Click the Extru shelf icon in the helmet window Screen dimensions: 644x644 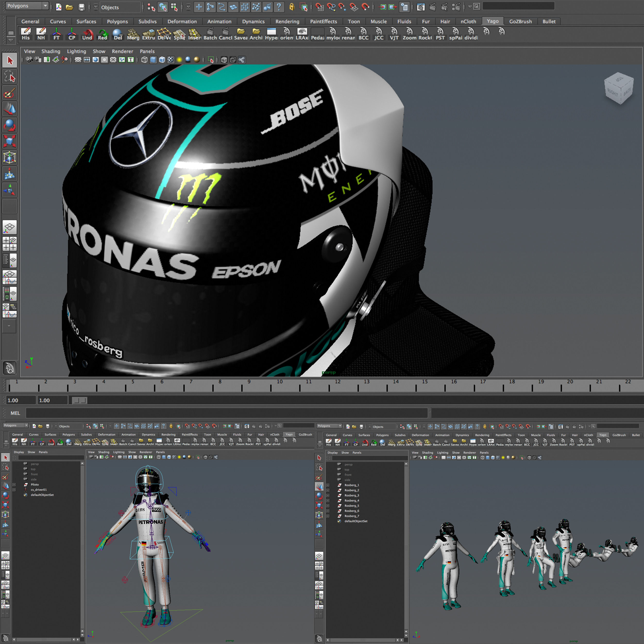(x=148, y=34)
